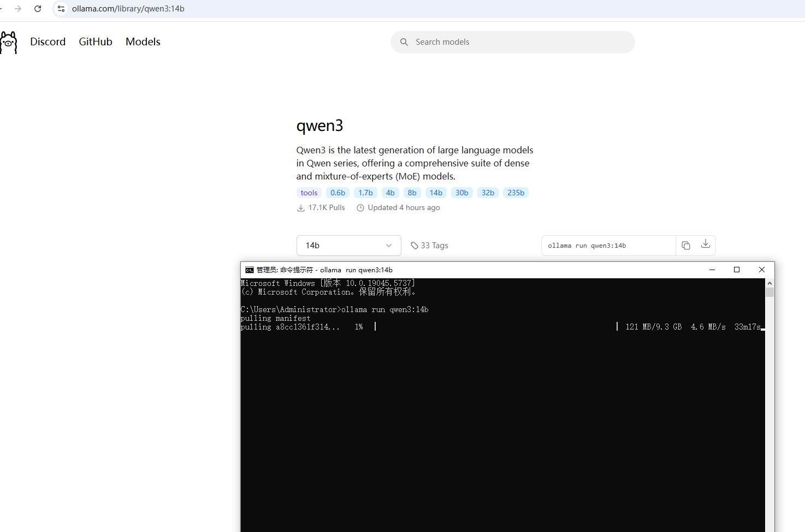Open site information icon in address bar

[x=61, y=9]
